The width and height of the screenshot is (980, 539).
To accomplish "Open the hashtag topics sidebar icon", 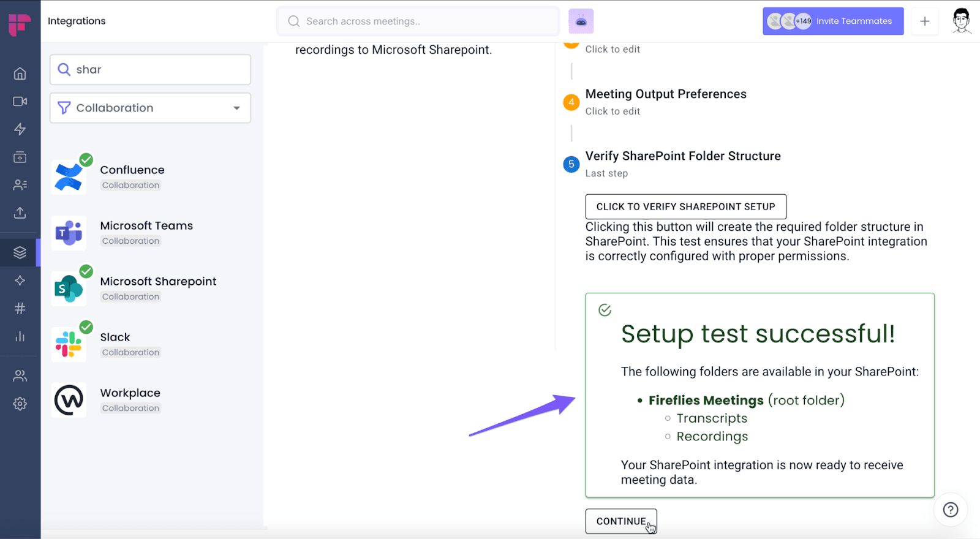I will click(x=20, y=308).
